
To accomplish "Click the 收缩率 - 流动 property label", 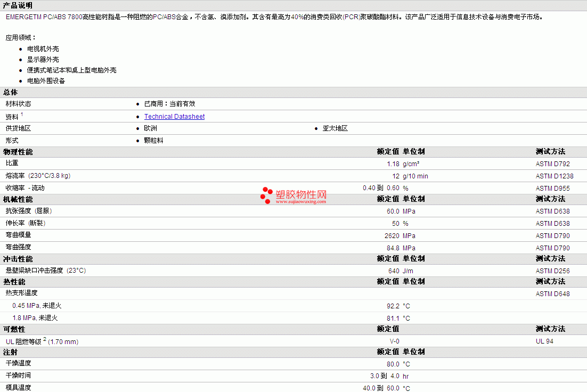I will [25, 188].
